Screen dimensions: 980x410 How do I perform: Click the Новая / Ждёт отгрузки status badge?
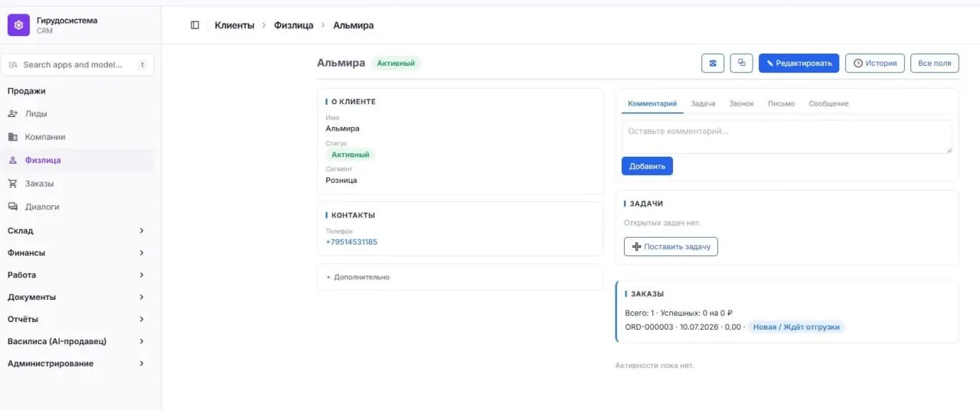(x=796, y=327)
